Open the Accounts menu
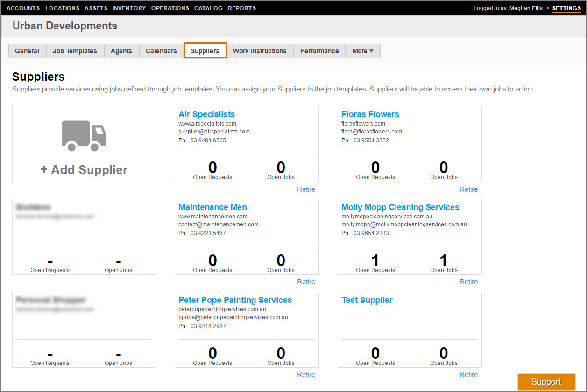 [23, 8]
